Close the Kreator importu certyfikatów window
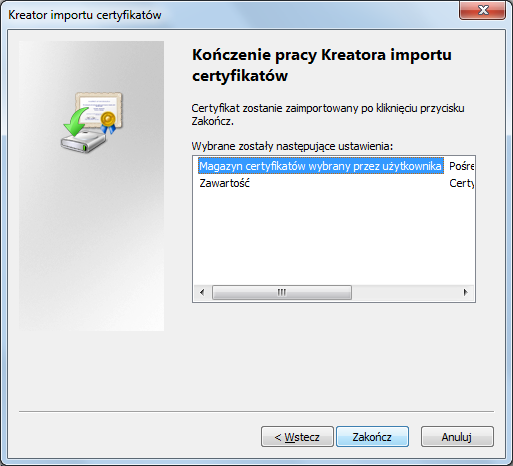 tap(483, 10)
